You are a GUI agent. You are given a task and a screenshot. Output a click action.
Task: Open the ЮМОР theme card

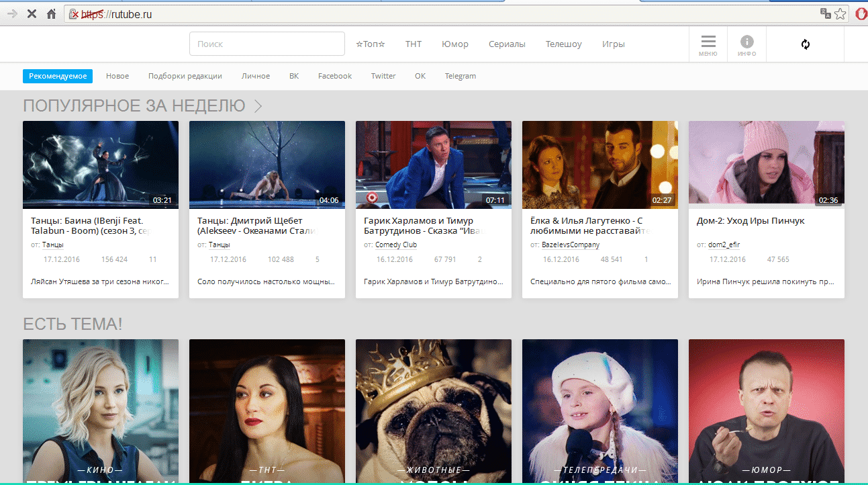[x=767, y=411]
